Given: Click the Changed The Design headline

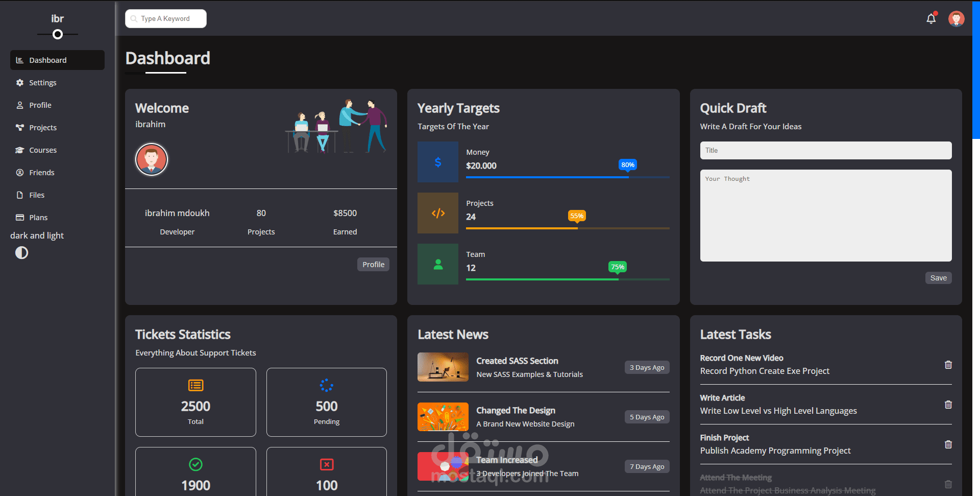Looking at the screenshot, I should click(x=516, y=410).
